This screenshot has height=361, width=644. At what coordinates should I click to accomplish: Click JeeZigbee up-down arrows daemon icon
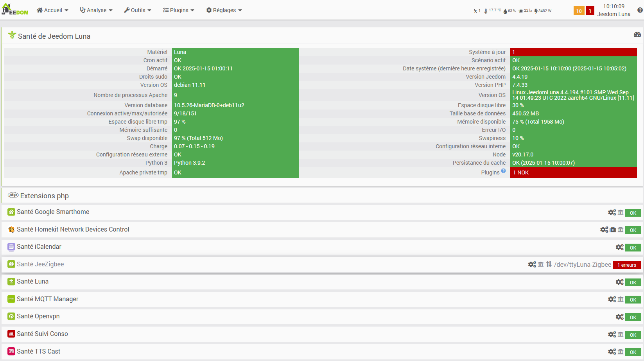click(x=549, y=264)
